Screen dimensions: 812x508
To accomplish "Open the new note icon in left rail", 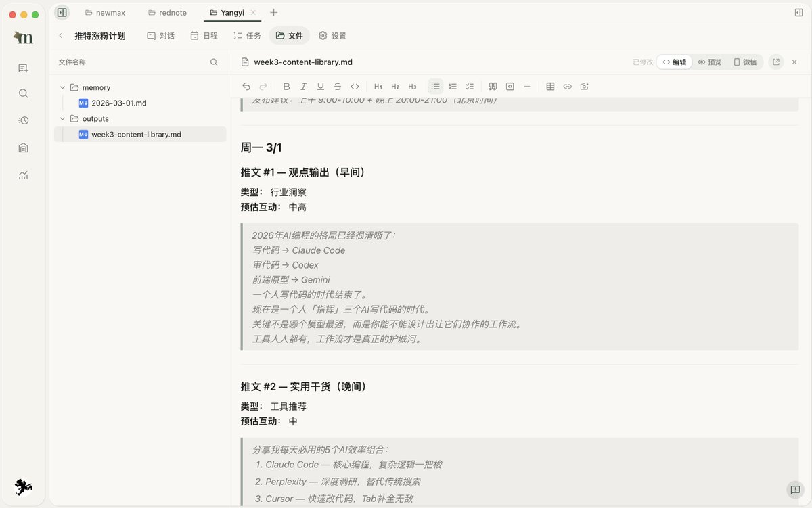I will coord(24,68).
